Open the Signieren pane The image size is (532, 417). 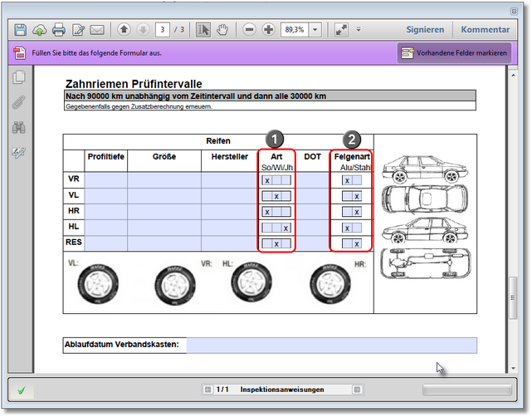pos(425,30)
